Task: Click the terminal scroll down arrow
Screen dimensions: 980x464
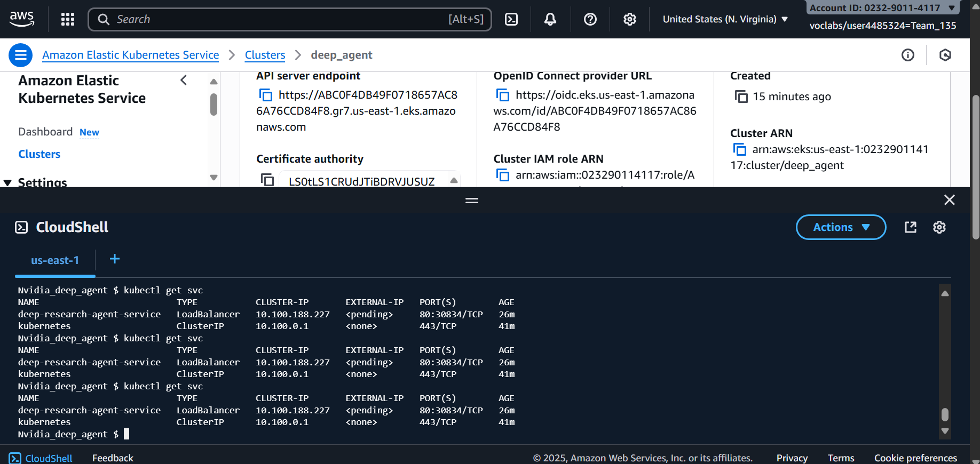Action: [945, 431]
